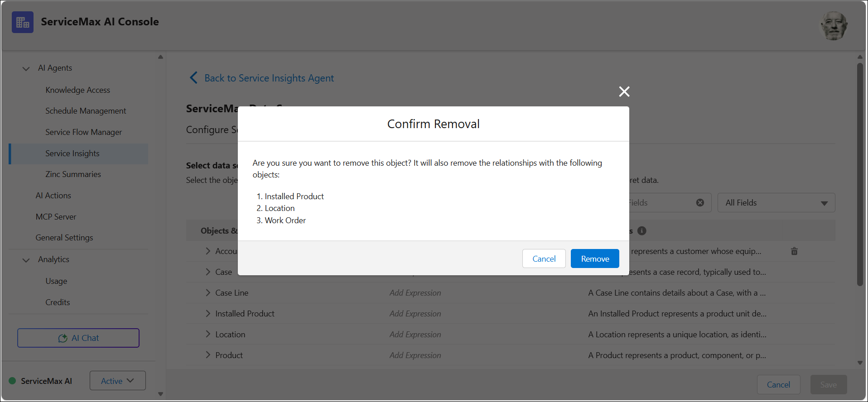Expand the Installed Product row
The width and height of the screenshot is (868, 402).
pyautogui.click(x=208, y=314)
